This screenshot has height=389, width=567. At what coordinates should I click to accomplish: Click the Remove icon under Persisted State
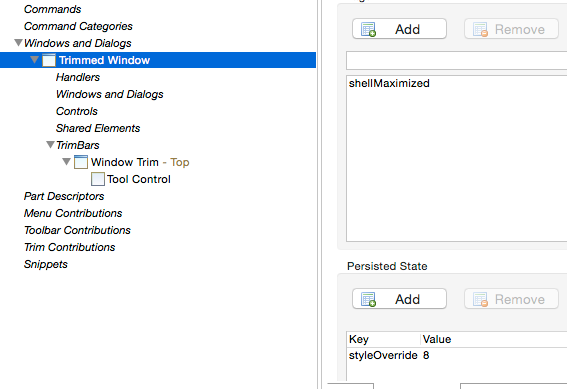[x=481, y=299]
